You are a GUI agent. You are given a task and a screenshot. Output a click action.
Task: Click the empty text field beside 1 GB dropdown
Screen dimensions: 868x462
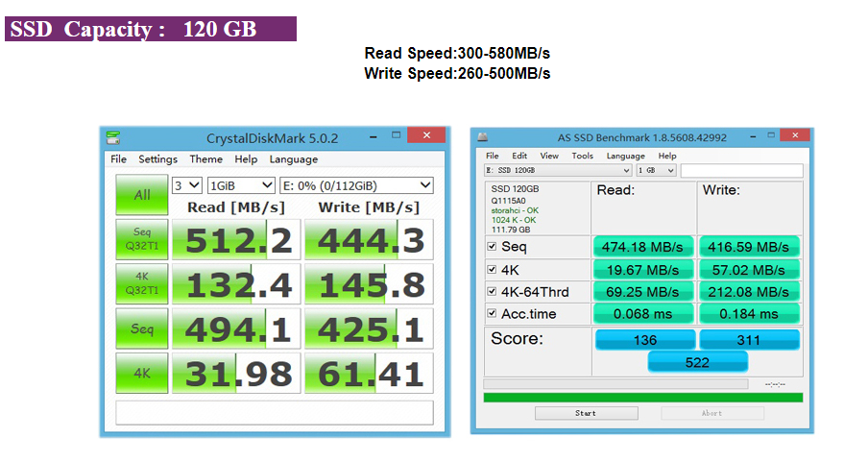[742, 170]
